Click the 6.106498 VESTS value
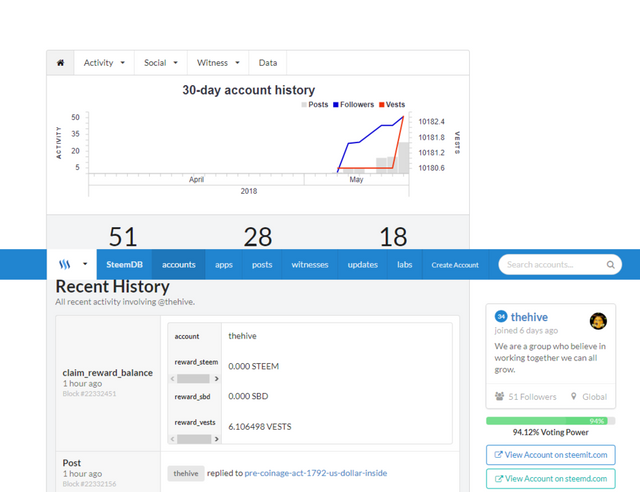640x492 pixels. point(260,427)
